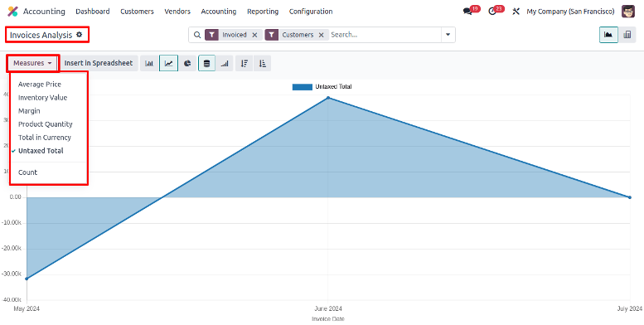Open the user avatar menu
Image resolution: width=644 pixels, height=325 pixels.
coord(628,12)
